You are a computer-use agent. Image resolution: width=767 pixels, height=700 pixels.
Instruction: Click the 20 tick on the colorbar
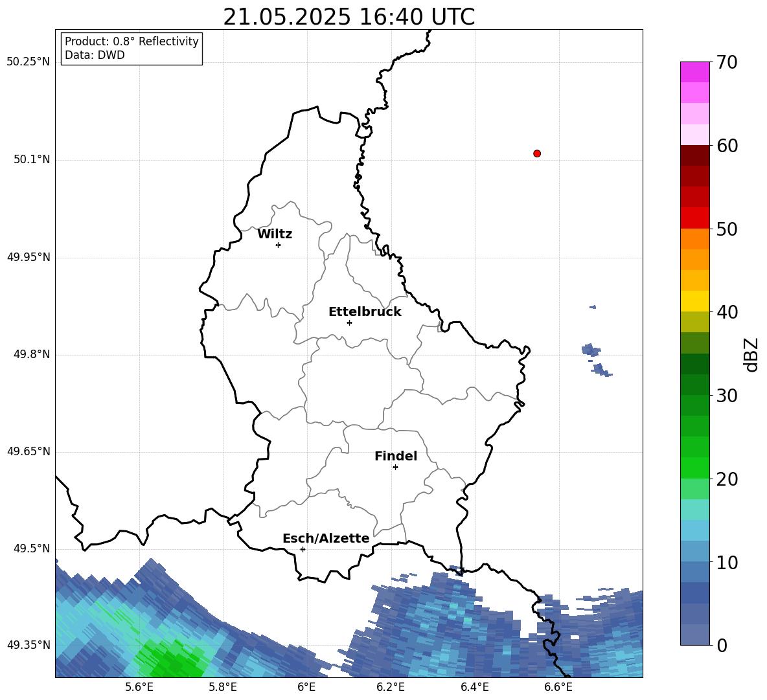[x=727, y=479]
